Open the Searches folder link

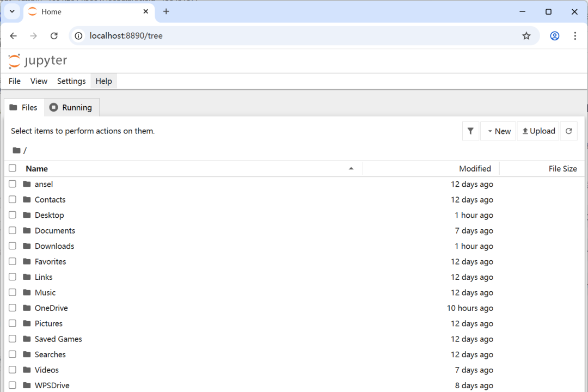click(x=50, y=354)
